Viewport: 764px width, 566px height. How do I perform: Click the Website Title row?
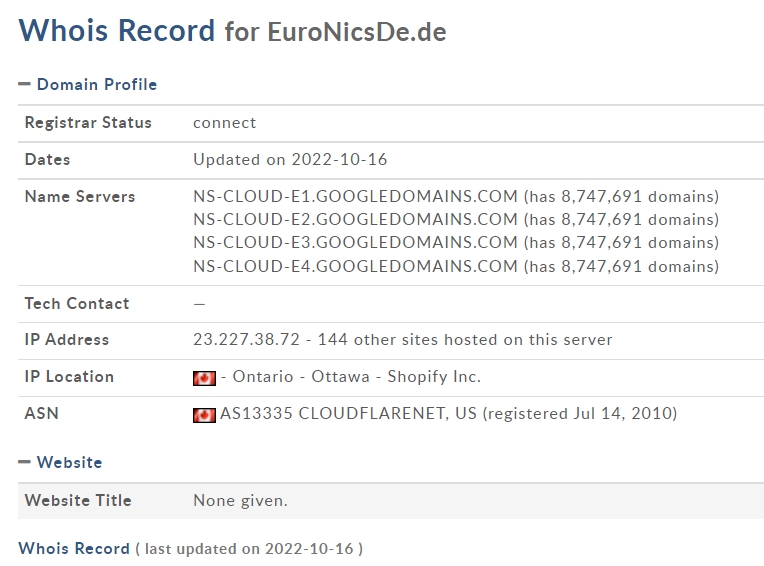(391, 501)
